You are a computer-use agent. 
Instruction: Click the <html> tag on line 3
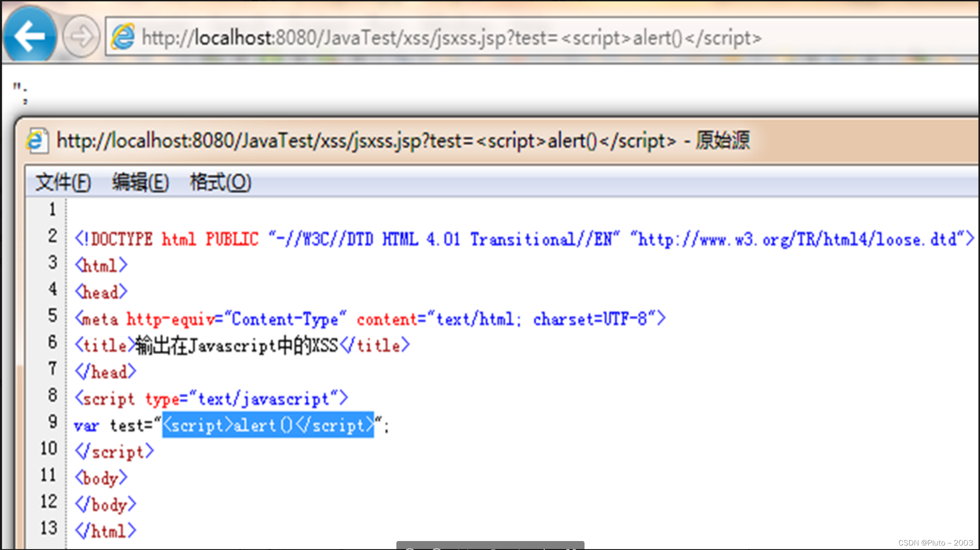(101, 266)
